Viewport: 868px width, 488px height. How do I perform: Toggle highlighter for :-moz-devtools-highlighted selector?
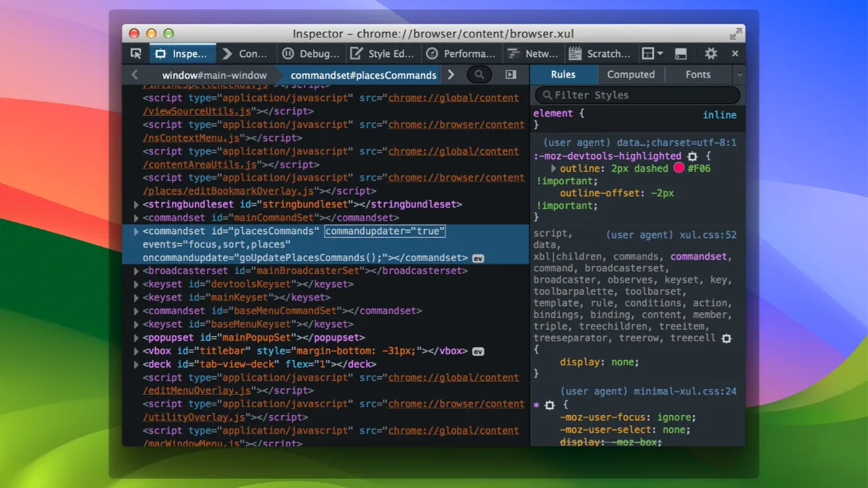pyautogui.click(x=692, y=156)
